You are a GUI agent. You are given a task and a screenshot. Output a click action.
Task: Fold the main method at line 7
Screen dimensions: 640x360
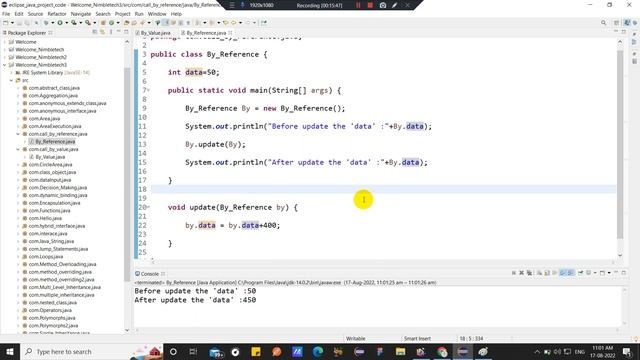pyautogui.click(x=149, y=90)
